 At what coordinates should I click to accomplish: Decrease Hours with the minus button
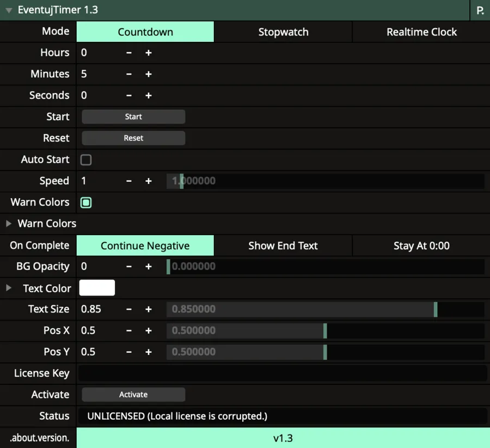click(128, 53)
